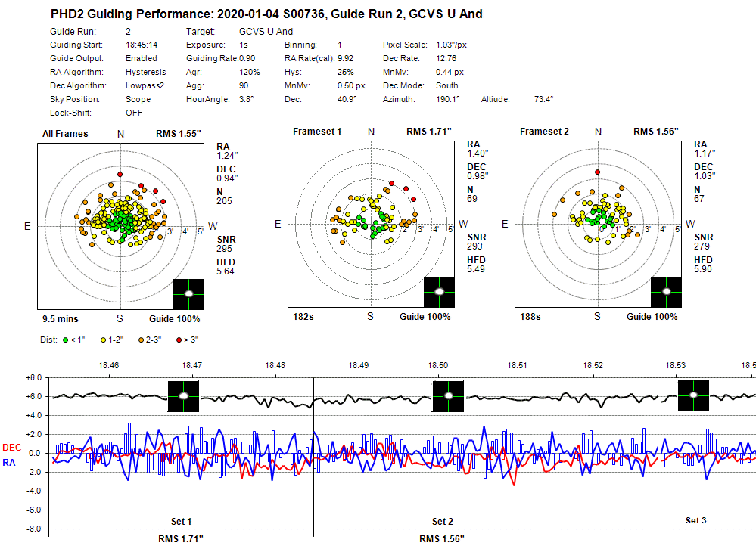Click the HourAngle value '3.8°'
This screenshot has width=756, height=555.
tap(247, 99)
